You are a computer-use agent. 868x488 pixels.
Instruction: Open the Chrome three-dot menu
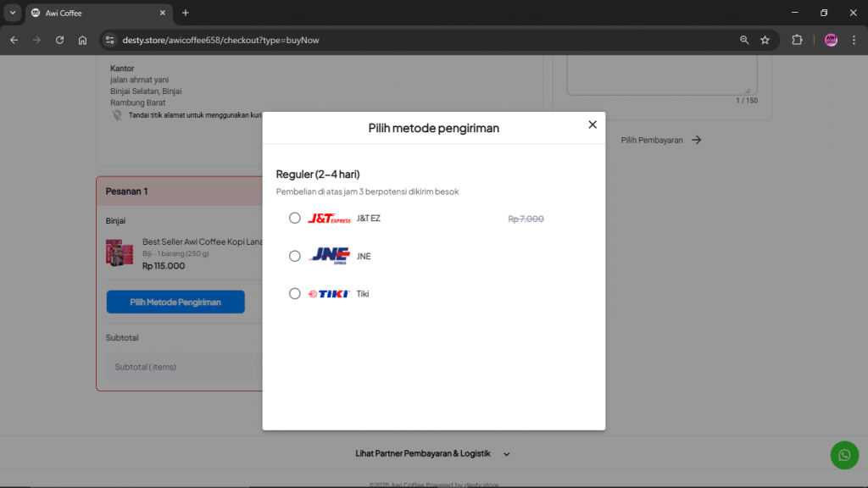click(854, 40)
